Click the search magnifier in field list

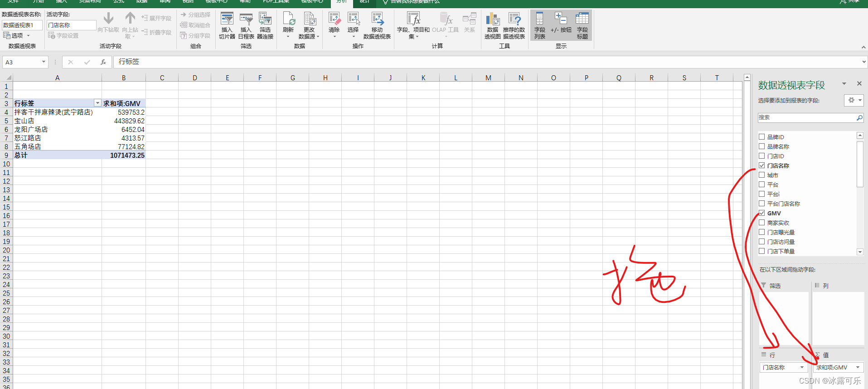(x=859, y=117)
